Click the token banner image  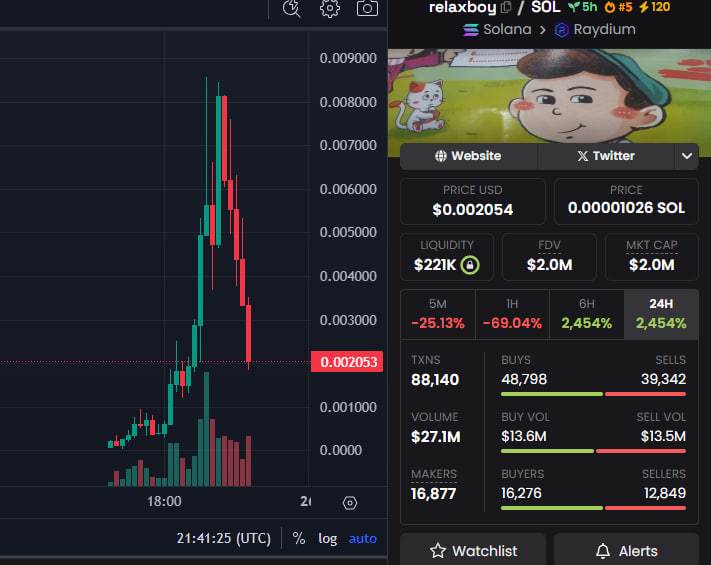[x=548, y=102]
